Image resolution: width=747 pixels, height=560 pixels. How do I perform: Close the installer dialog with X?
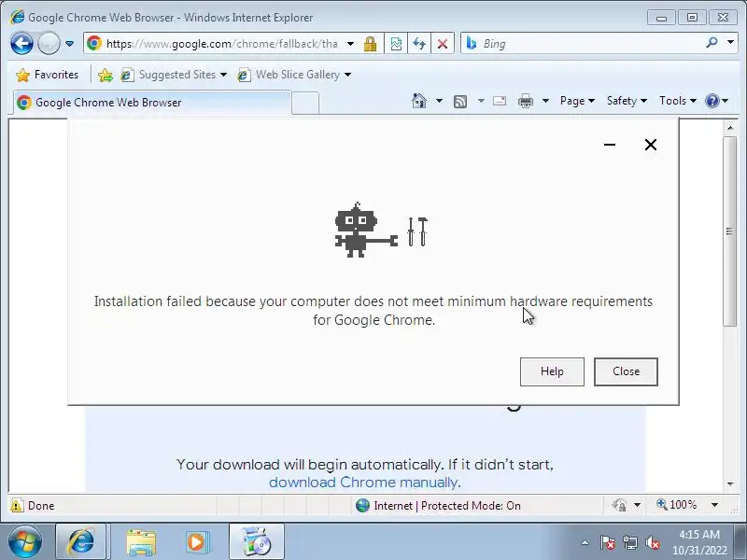(651, 145)
